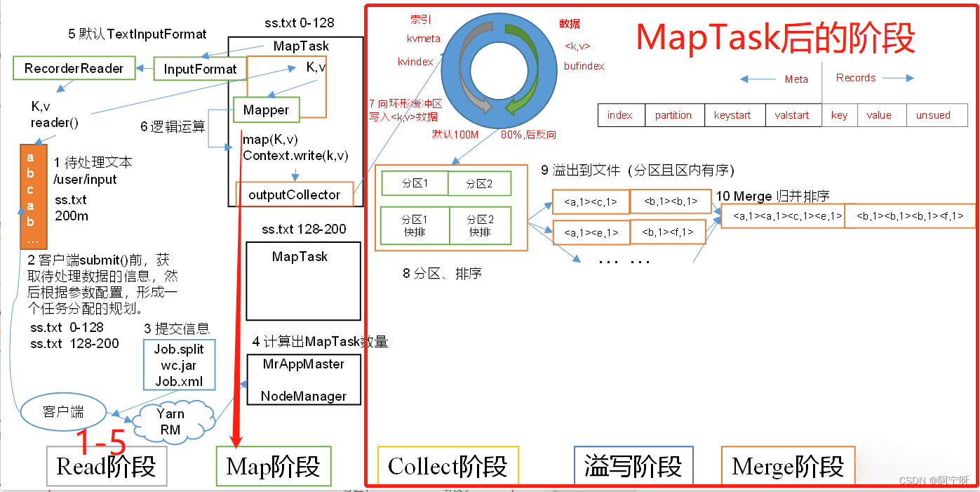The width and height of the screenshot is (980, 492).
Task: Expand the empty MapTask ss.txt 128-200 box
Action: pyautogui.click(x=303, y=281)
